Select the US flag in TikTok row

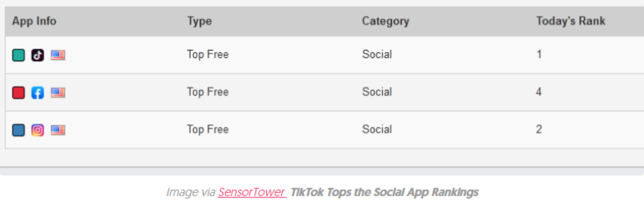click(58, 55)
